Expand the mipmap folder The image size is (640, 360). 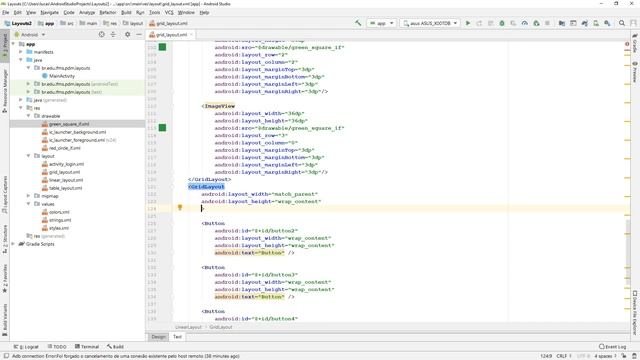click(29, 196)
